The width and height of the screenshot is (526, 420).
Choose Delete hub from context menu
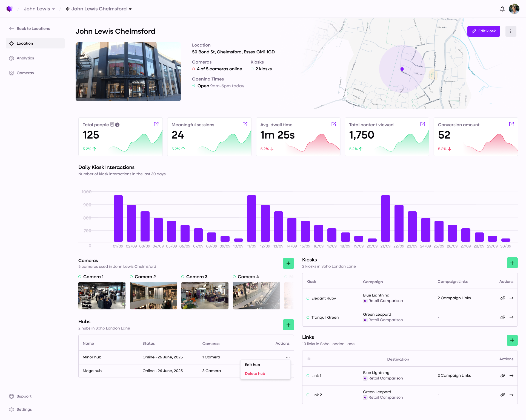[255, 373]
